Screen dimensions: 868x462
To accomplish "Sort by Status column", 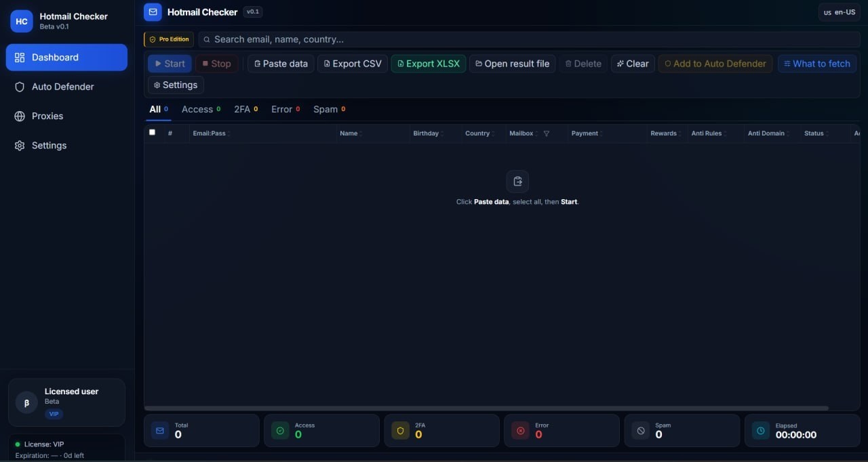I will point(816,133).
